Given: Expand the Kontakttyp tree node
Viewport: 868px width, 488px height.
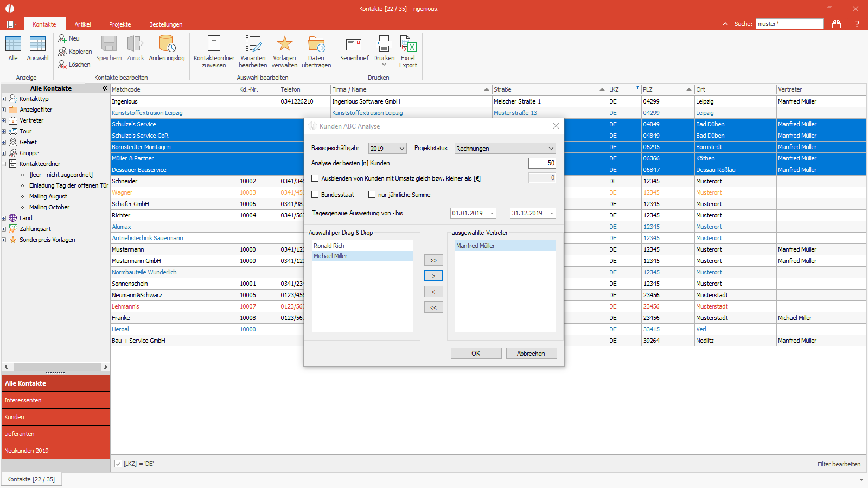Looking at the screenshot, I should tap(4, 99).
